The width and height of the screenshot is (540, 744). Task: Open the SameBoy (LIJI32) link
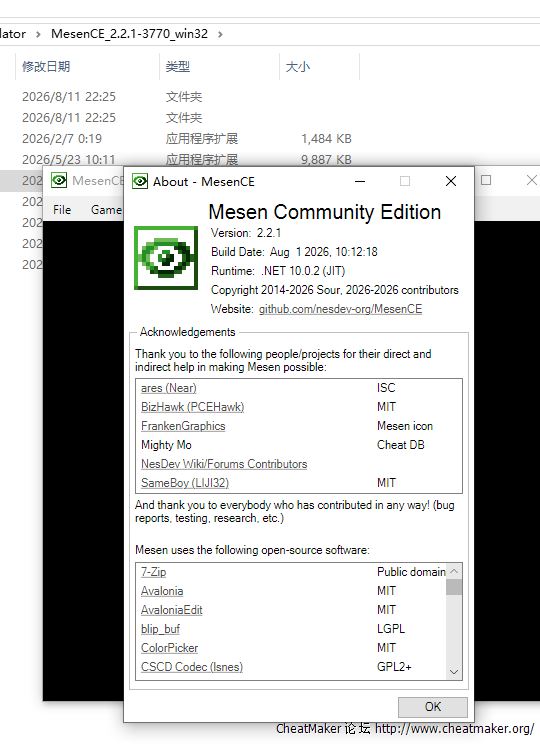[x=185, y=483]
